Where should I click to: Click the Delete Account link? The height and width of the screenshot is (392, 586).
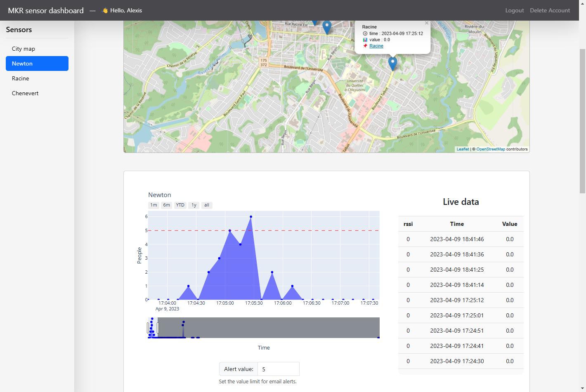pyautogui.click(x=550, y=10)
